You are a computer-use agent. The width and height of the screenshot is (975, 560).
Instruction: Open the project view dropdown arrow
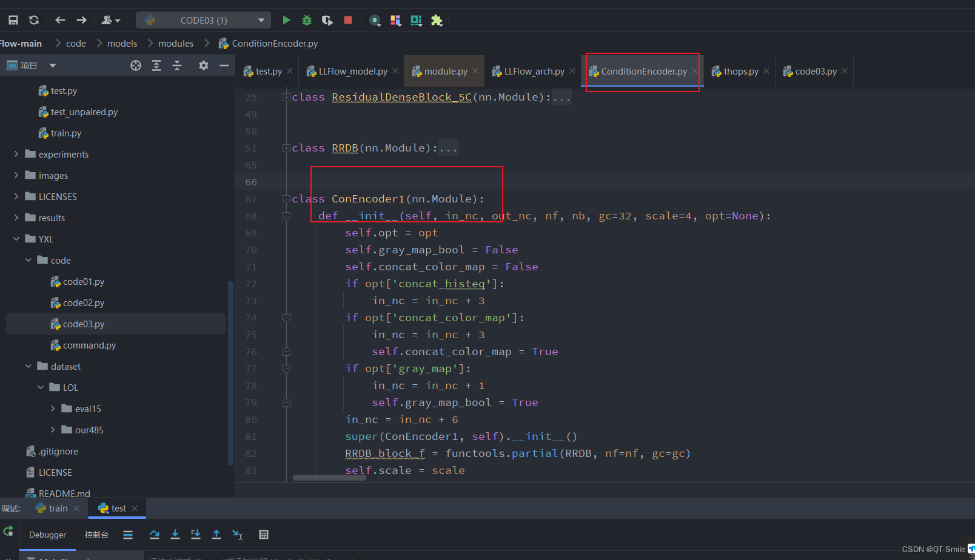point(53,65)
